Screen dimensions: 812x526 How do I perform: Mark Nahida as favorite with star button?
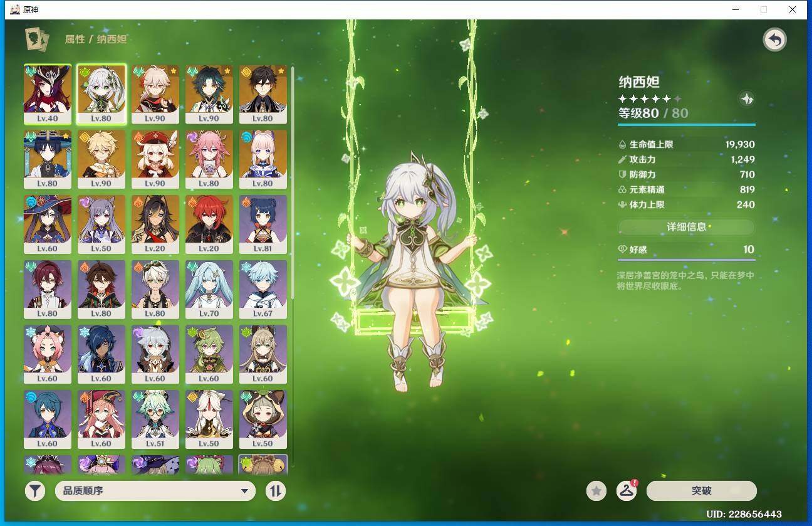click(596, 491)
